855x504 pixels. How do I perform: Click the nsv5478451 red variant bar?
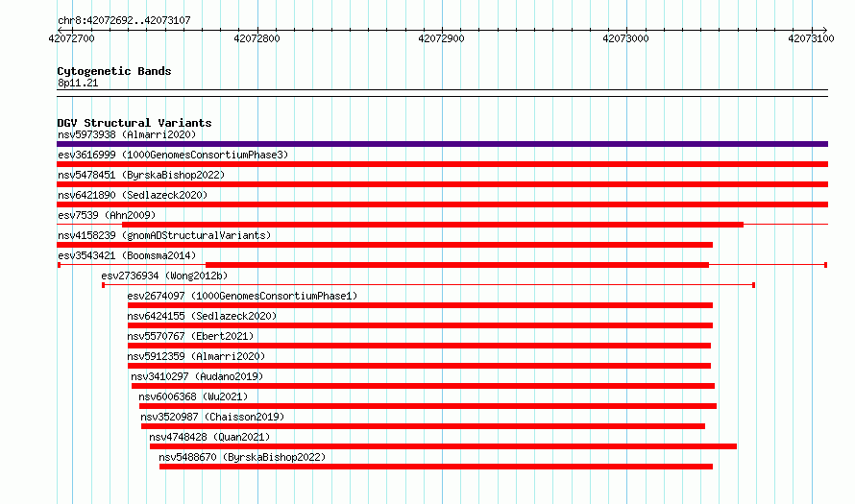(x=442, y=184)
